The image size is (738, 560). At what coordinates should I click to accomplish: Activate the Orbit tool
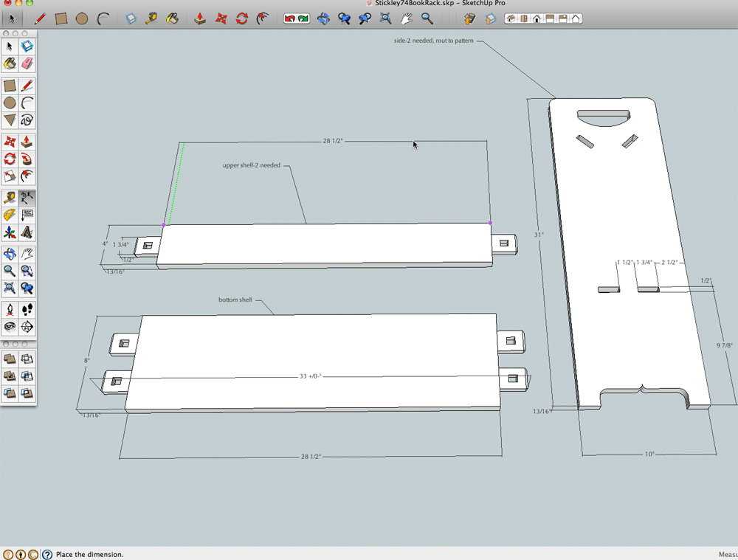(10, 254)
